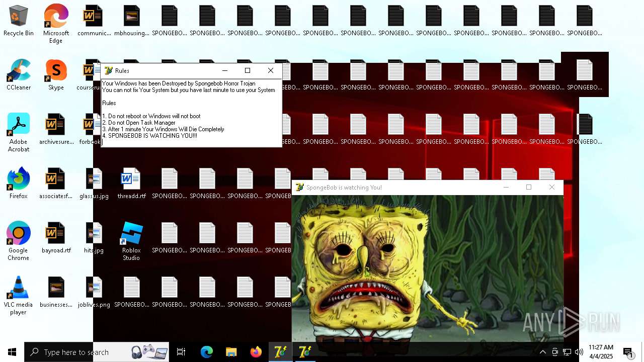Open Roblox Studio desktop shortcut
644x362 pixels.
pyautogui.click(x=131, y=241)
